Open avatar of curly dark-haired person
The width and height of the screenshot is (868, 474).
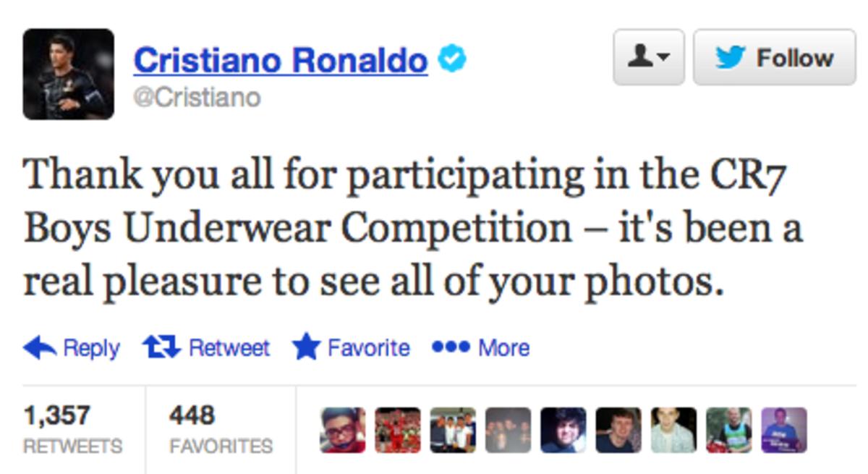[x=563, y=430]
